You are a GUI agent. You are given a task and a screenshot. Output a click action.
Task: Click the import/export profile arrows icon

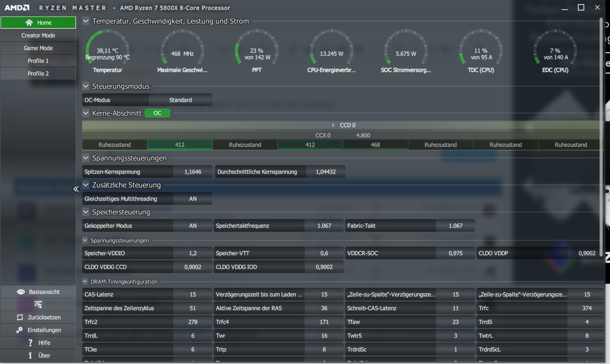[x=38, y=305]
